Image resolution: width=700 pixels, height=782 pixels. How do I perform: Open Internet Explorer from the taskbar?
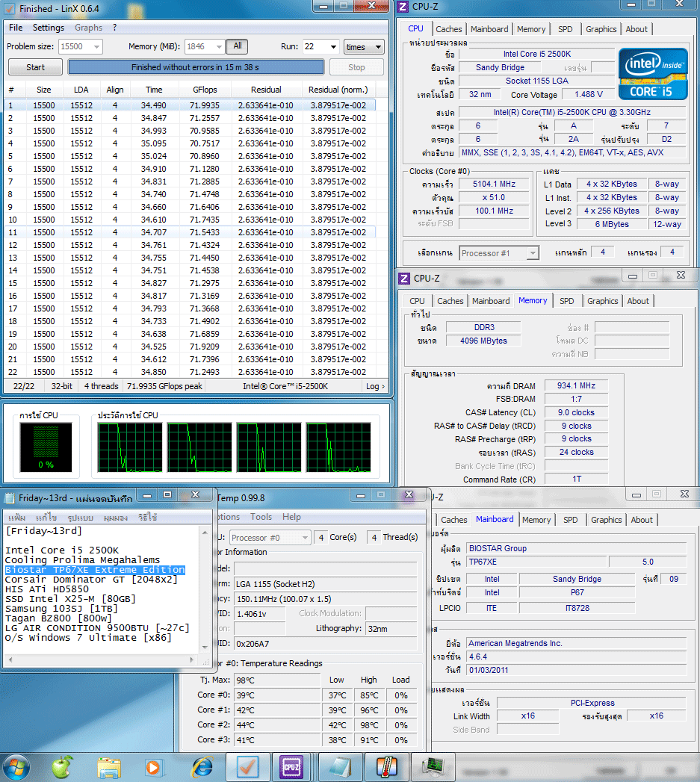coord(202,768)
